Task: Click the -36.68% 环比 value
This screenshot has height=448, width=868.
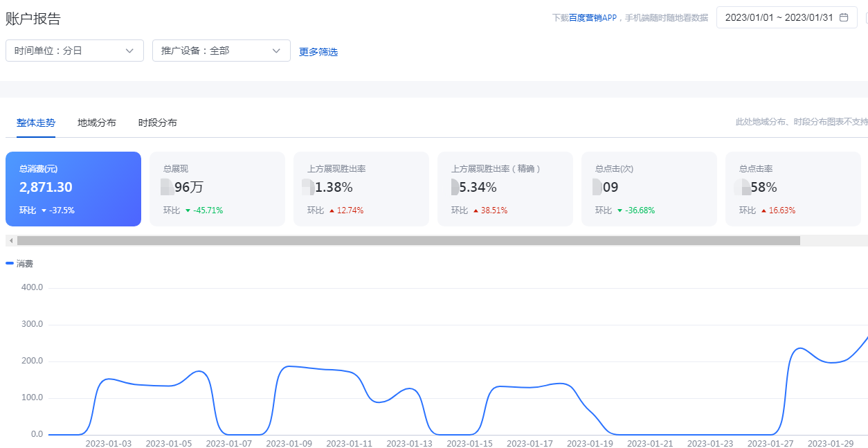Action: click(x=640, y=210)
